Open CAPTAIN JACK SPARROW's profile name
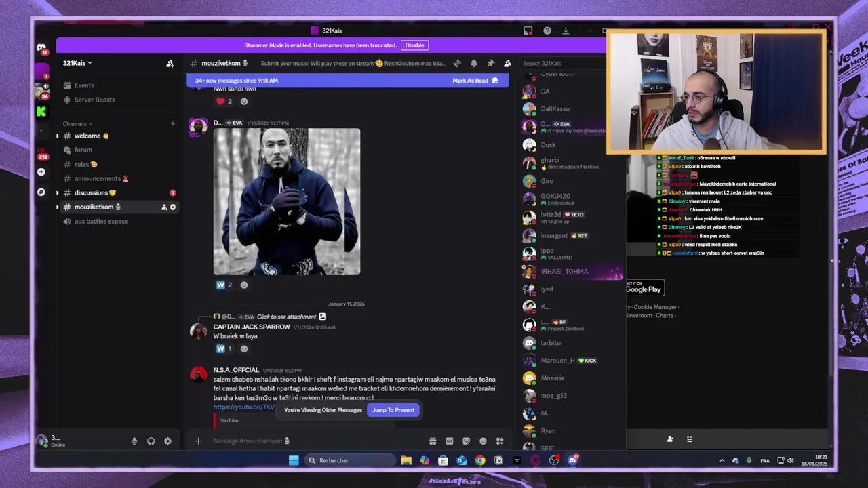The height and width of the screenshot is (488, 868). pos(252,327)
